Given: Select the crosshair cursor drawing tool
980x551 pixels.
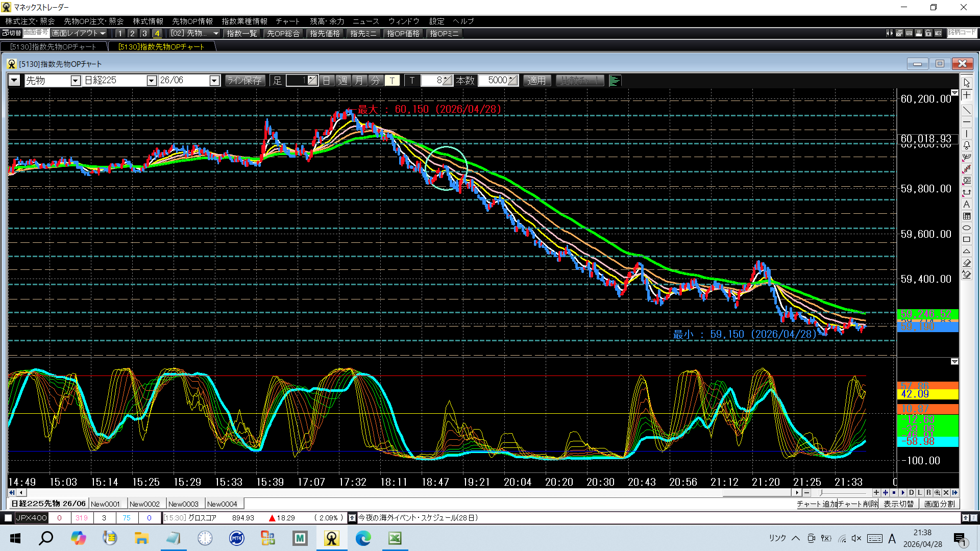Looking at the screenshot, I should coord(967,95).
